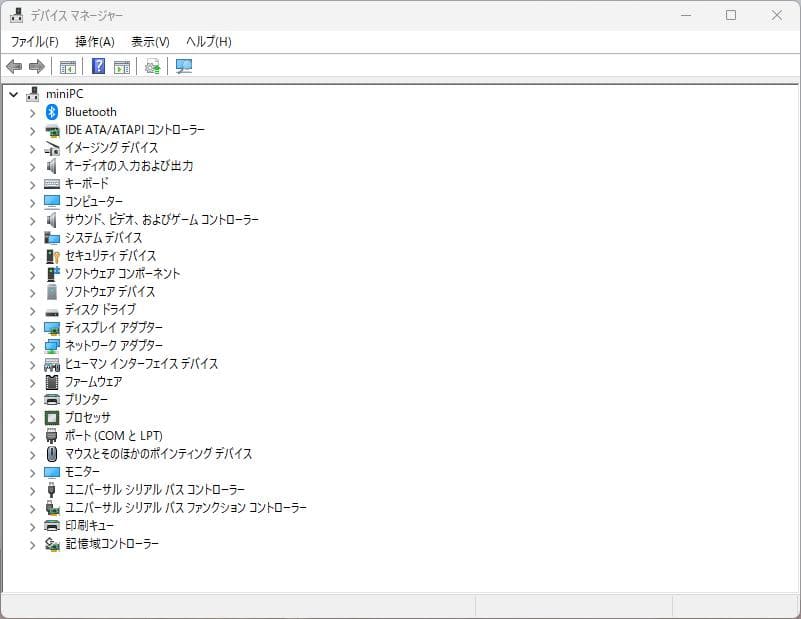Image resolution: width=801 pixels, height=619 pixels.
Task: Click the プロセッサ processor icon
Action: [51, 418]
